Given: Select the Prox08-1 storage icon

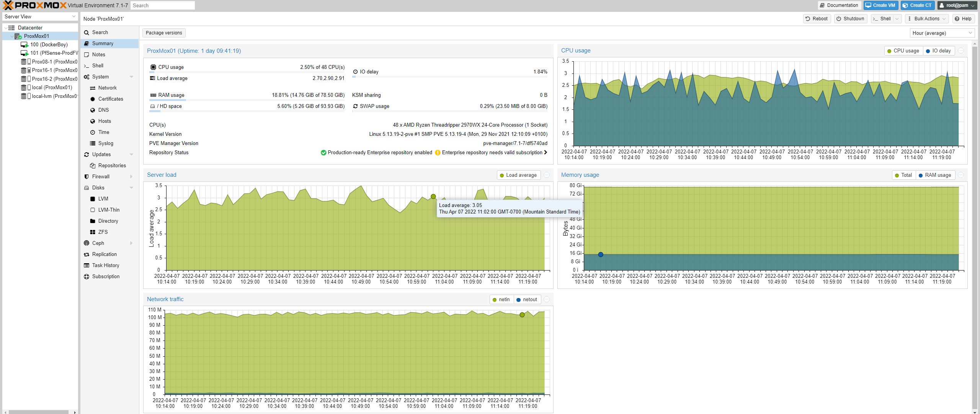Looking at the screenshot, I should click(x=26, y=62).
